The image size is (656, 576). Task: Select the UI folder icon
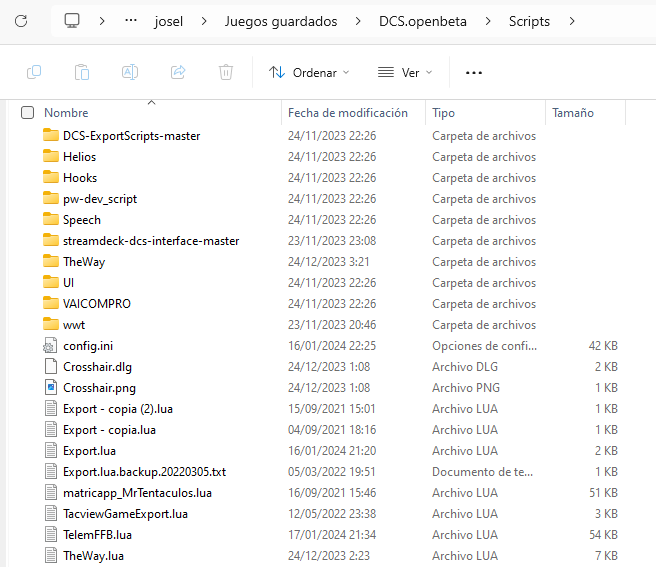coord(51,282)
